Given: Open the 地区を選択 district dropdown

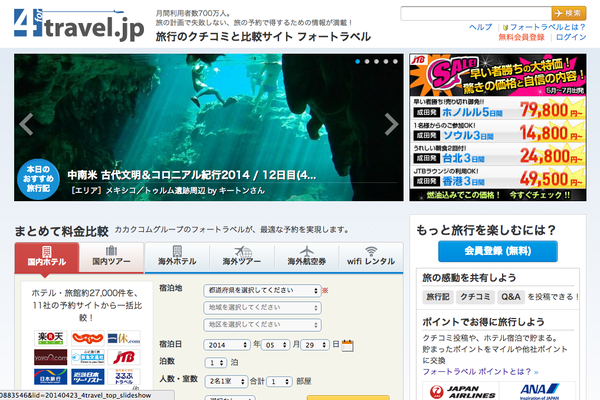Looking at the screenshot, I should pyautogui.click(x=262, y=325).
